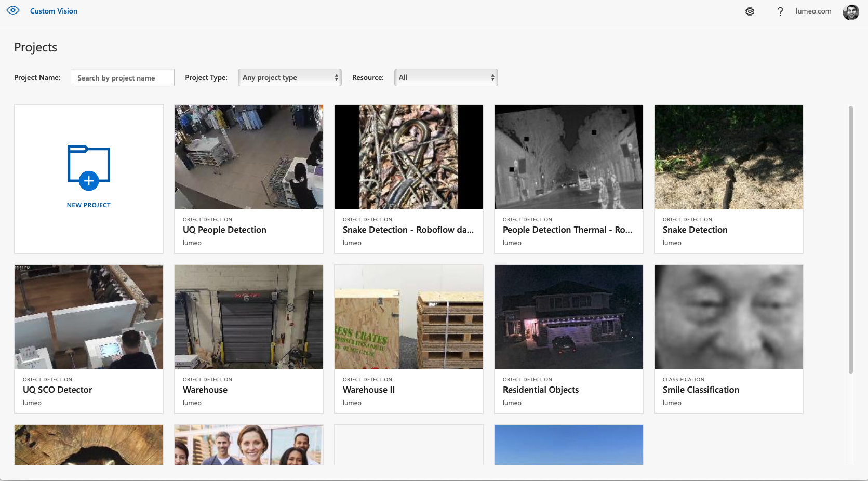
Task: Click the user profile avatar
Action: tap(850, 11)
